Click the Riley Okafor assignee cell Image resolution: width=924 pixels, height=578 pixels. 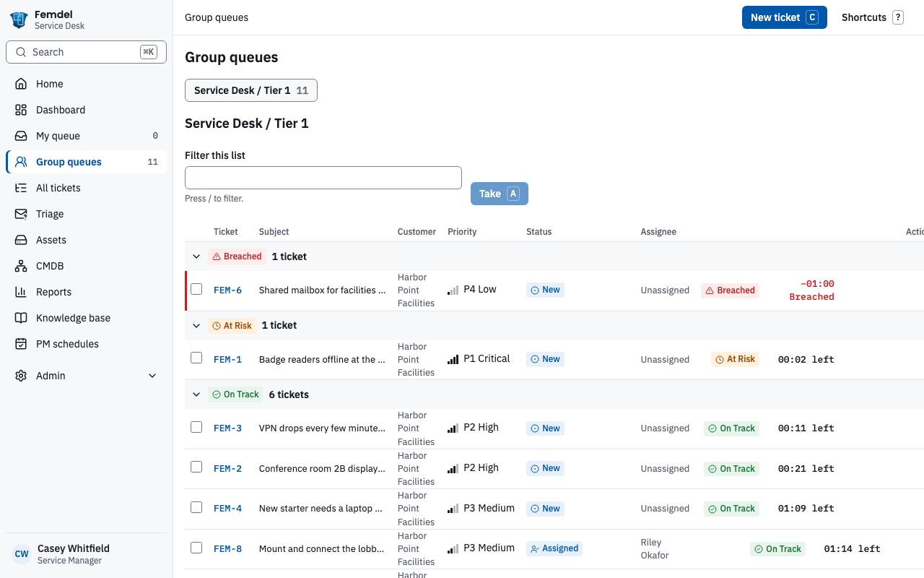click(655, 549)
